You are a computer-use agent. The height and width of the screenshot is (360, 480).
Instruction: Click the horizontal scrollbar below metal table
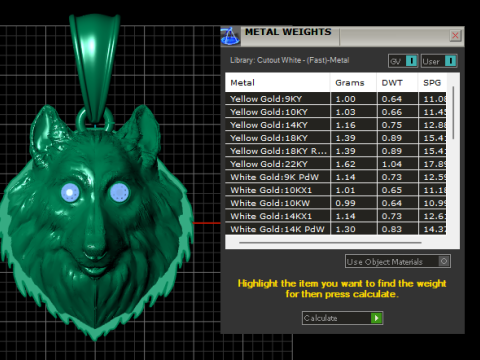(330, 243)
